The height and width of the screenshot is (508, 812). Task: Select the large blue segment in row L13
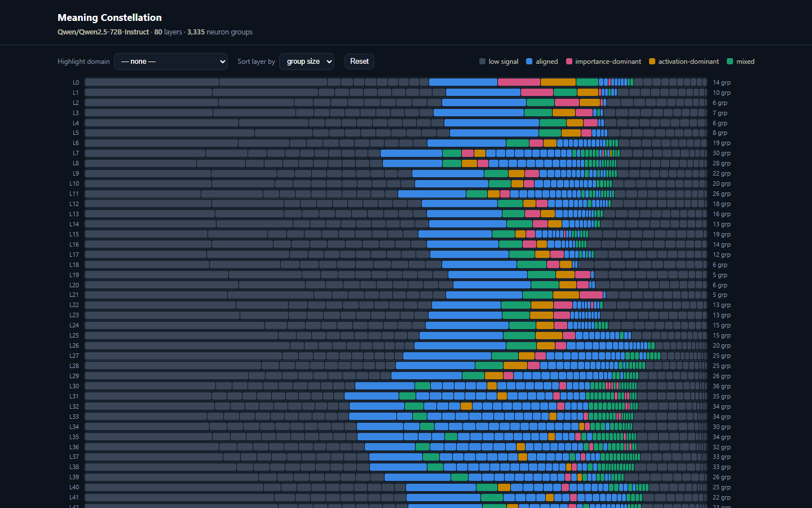(464, 214)
